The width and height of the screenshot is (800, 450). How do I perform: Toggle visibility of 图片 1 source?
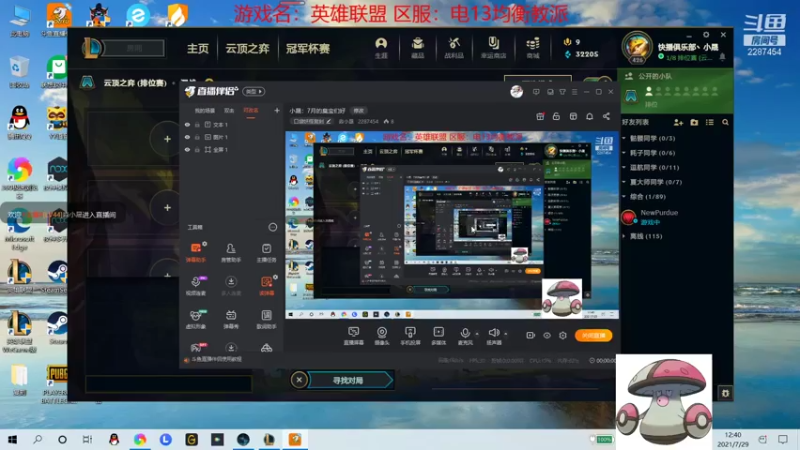[x=187, y=137]
